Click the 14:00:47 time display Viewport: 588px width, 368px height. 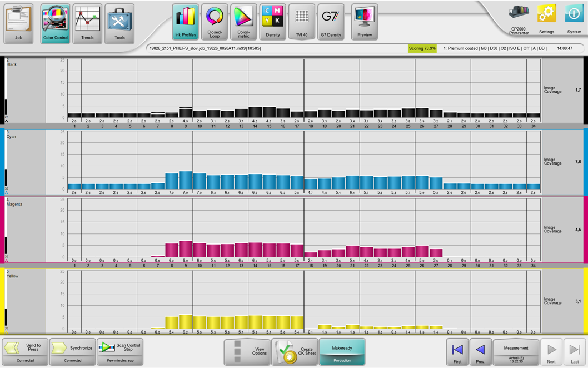pyautogui.click(x=565, y=48)
